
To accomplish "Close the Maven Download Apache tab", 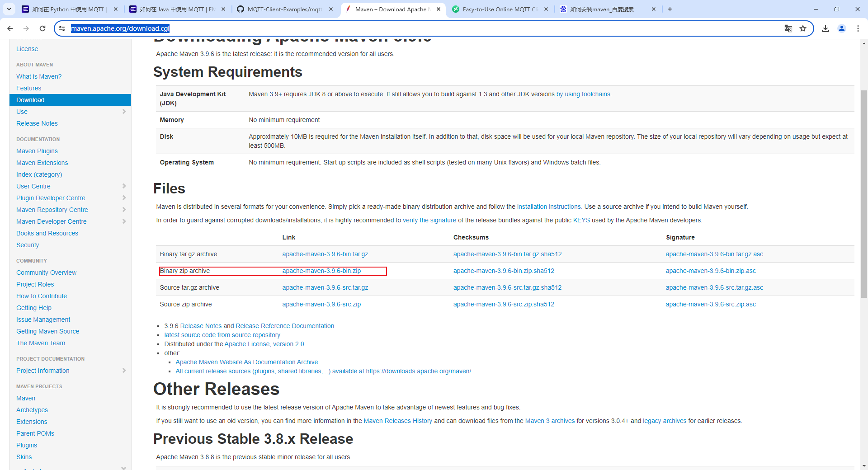I will [x=439, y=9].
